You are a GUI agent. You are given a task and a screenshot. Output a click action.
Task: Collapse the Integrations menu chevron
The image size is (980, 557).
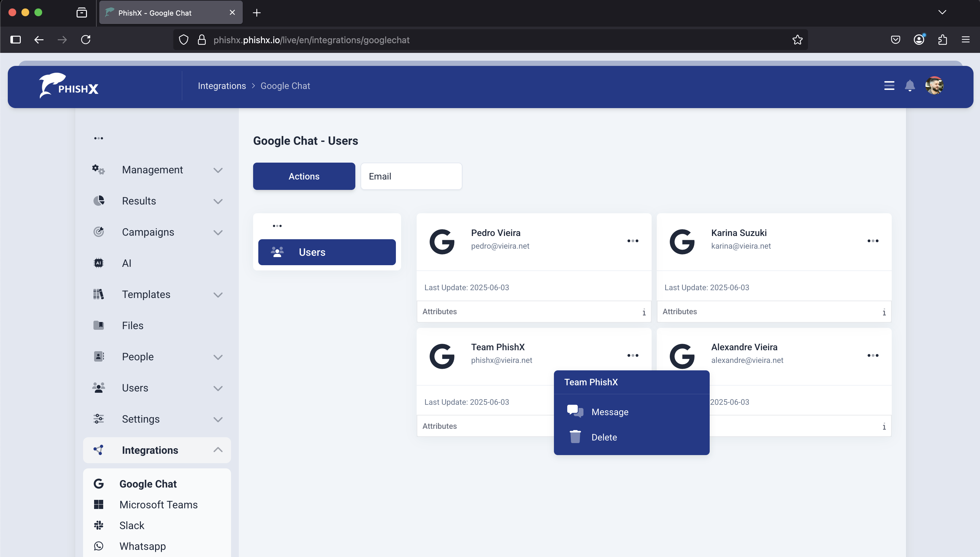(218, 450)
